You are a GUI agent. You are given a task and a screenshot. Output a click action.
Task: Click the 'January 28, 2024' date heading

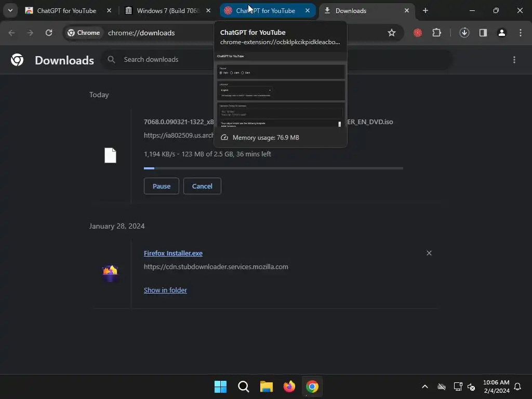117,226
